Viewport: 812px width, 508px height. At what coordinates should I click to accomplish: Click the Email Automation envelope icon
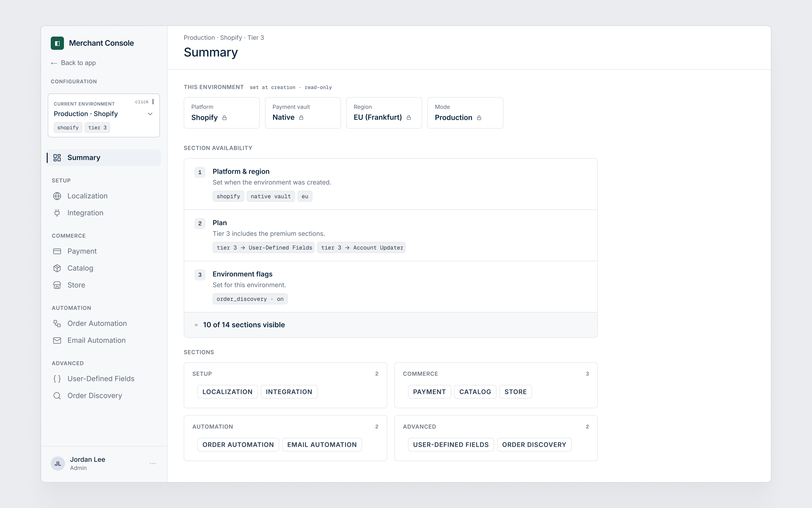tap(57, 340)
